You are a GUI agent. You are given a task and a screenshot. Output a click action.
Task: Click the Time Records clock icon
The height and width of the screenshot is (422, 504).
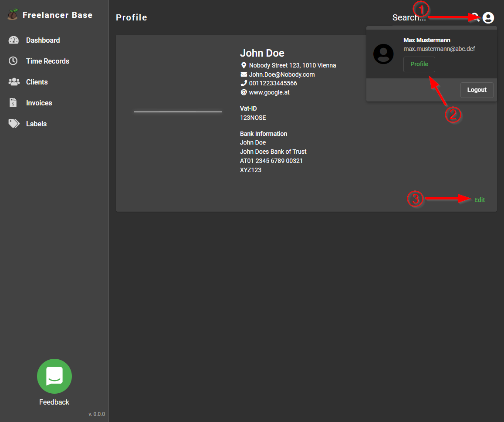13,61
